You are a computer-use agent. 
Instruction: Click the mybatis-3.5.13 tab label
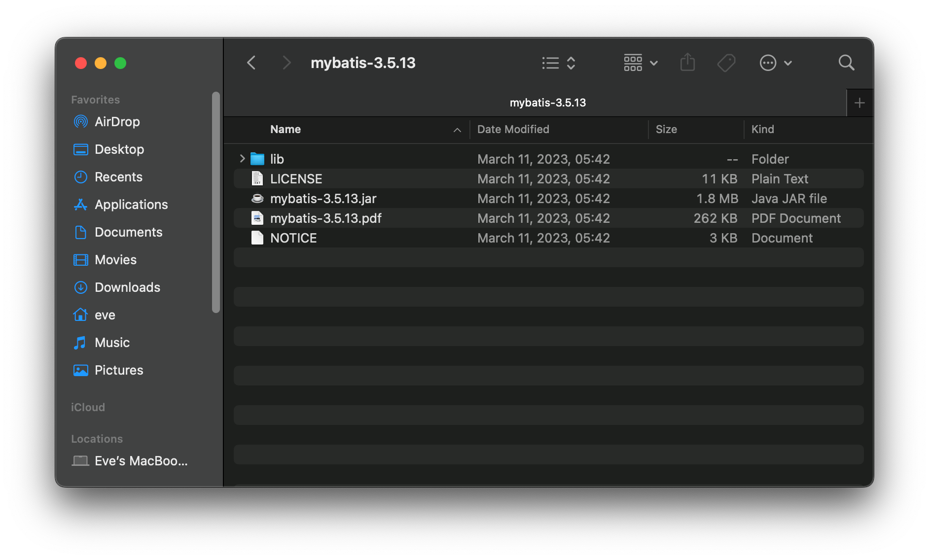[x=547, y=102]
